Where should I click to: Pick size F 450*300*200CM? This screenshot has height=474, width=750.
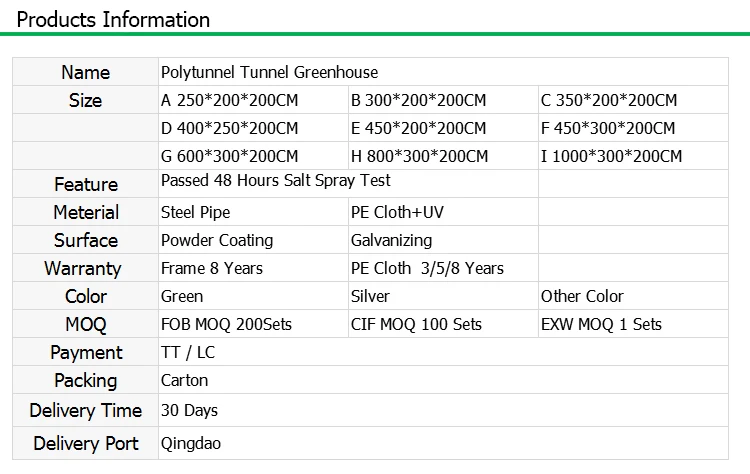click(608, 128)
